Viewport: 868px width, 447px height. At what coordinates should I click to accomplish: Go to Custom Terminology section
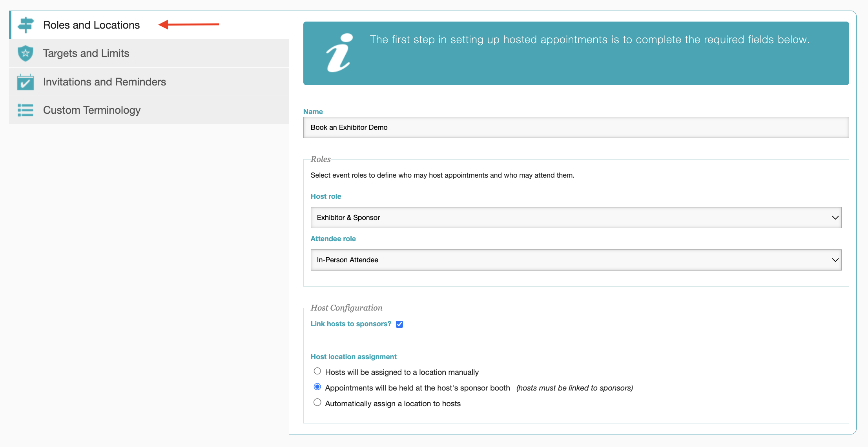pyautogui.click(x=91, y=110)
